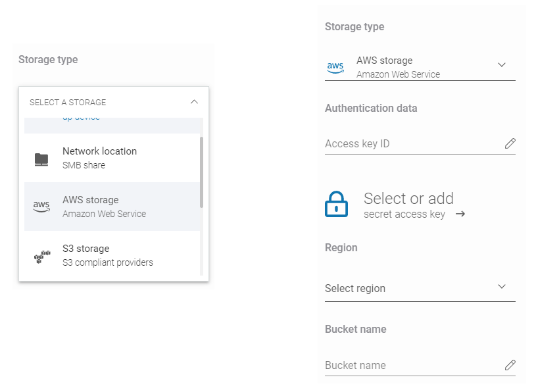Open the AWS storage type dropdown chevron
Viewport: 536px width, 392px height.
(502, 65)
